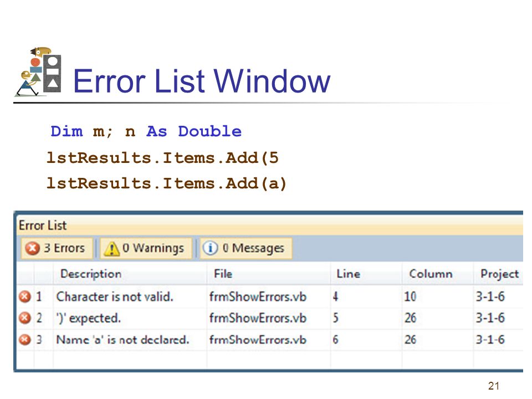Click error number 2 cell
Viewport: 532px width, 399px height.
point(39,318)
